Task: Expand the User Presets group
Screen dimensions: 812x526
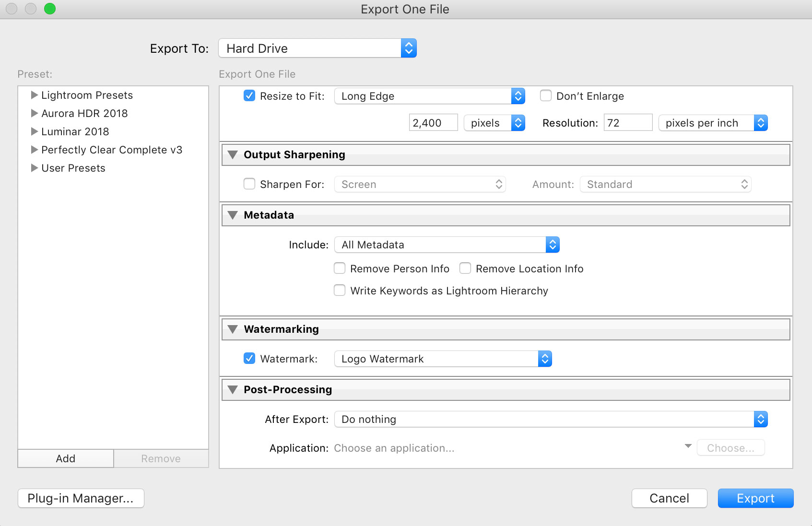Action: [34, 168]
